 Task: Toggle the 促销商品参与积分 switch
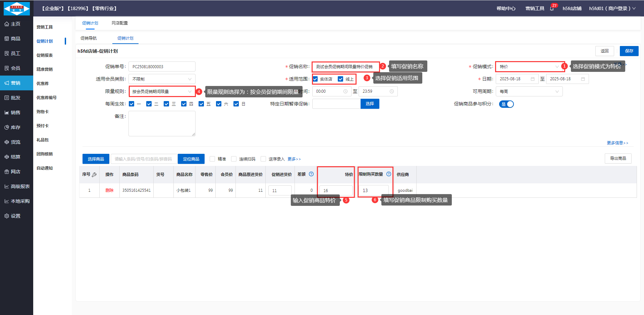pyautogui.click(x=506, y=104)
